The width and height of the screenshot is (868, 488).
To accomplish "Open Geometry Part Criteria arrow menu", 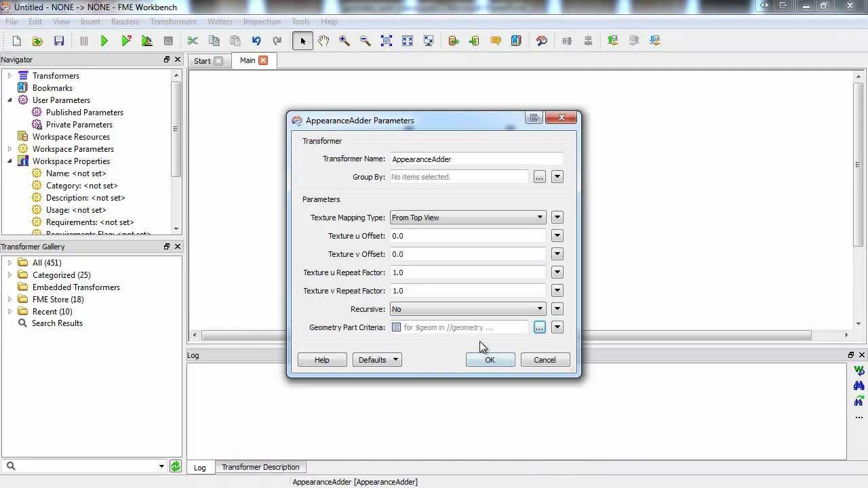I will 557,327.
